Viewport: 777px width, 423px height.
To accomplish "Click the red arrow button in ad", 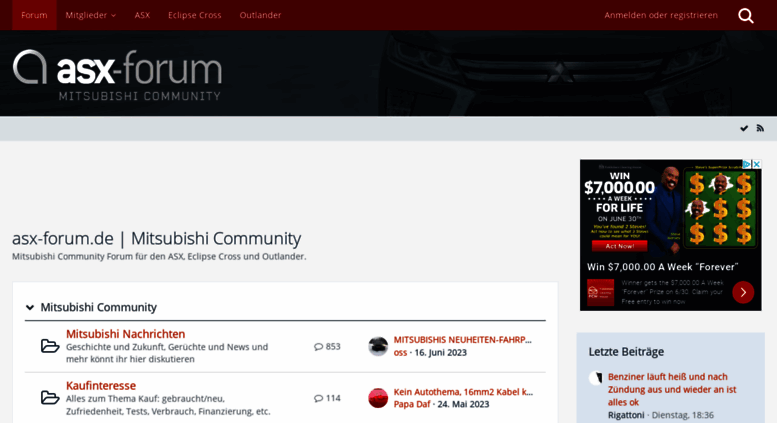I will tap(743, 292).
